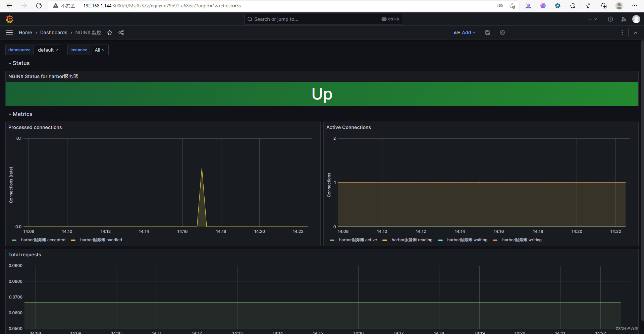Image resolution: width=644 pixels, height=334 pixels.
Task: Toggle harbor服务器 active legend series
Action: 358,240
